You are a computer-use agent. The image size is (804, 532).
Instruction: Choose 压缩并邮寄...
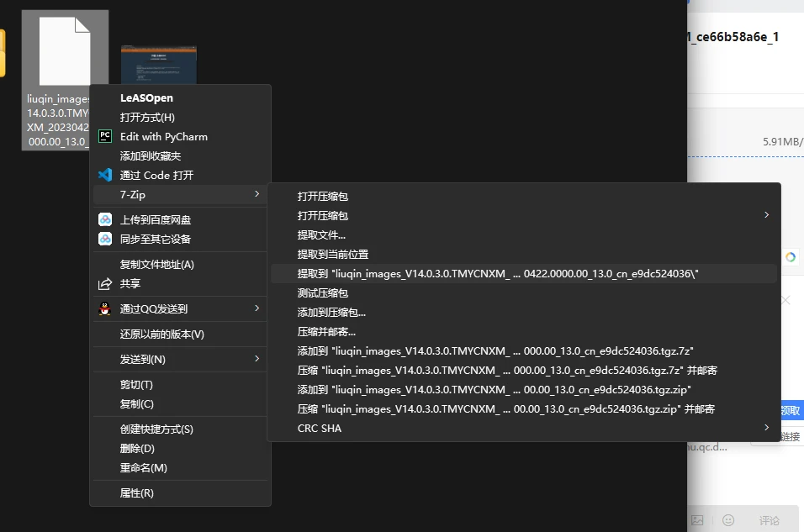coord(524,332)
